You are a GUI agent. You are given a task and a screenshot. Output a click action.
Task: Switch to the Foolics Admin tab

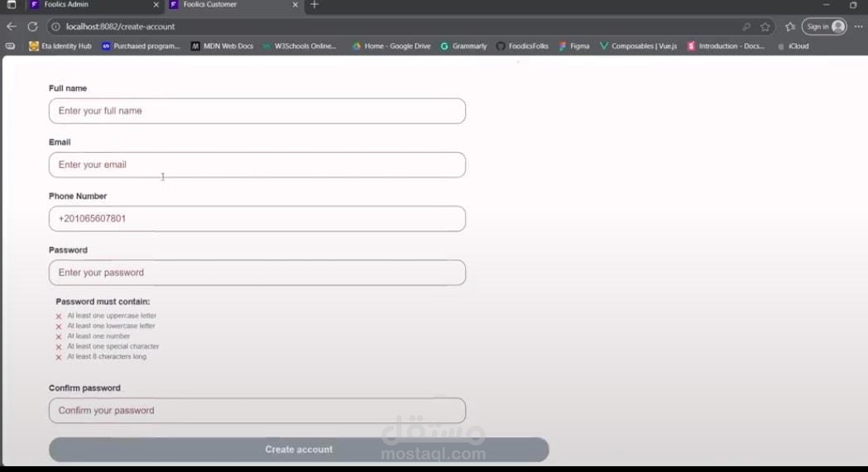click(94, 4)
